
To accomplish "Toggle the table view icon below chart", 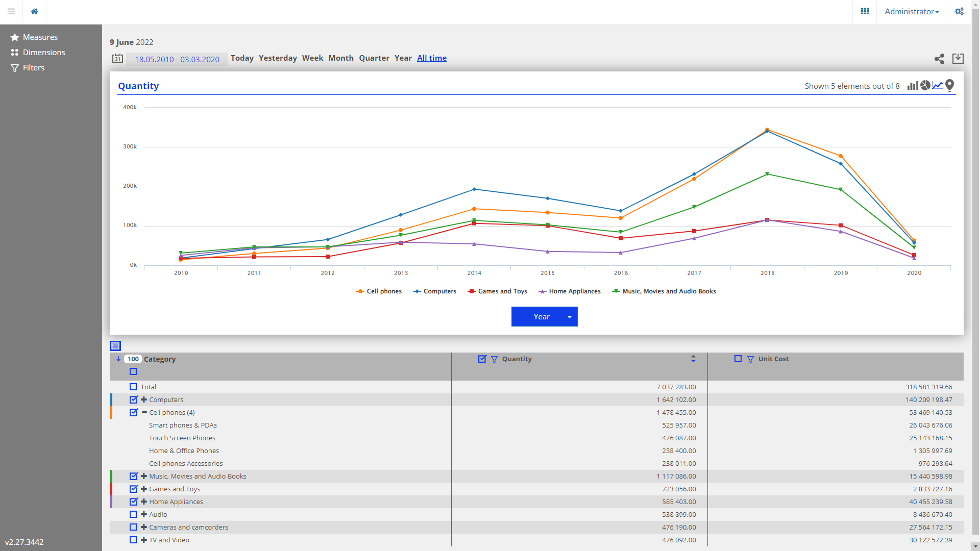I will pos(115,346).
